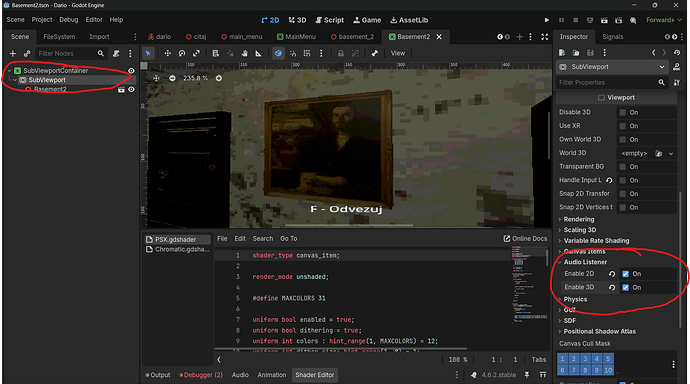Uncheck the Enable 2D audio listener checkbox
The width and height of the screenshot is (690, 384).
[x=625, y=274]
